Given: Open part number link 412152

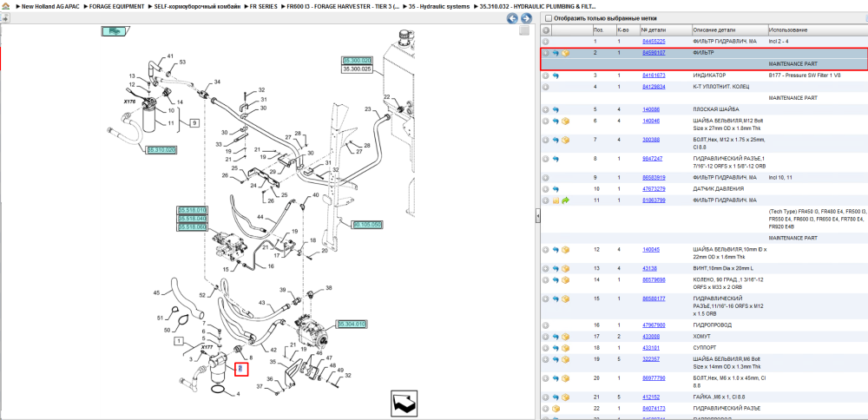Looking at the screenshot, I should [651, 397].
